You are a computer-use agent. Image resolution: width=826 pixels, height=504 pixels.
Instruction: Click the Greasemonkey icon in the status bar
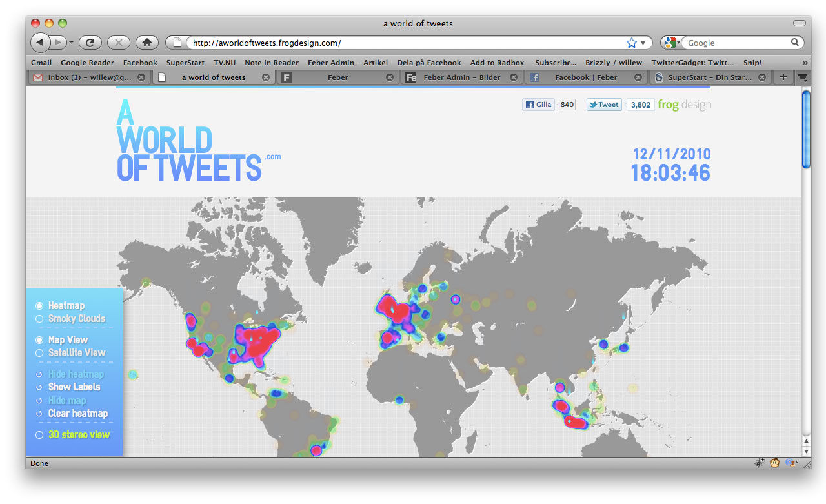[x=775, y=463]
